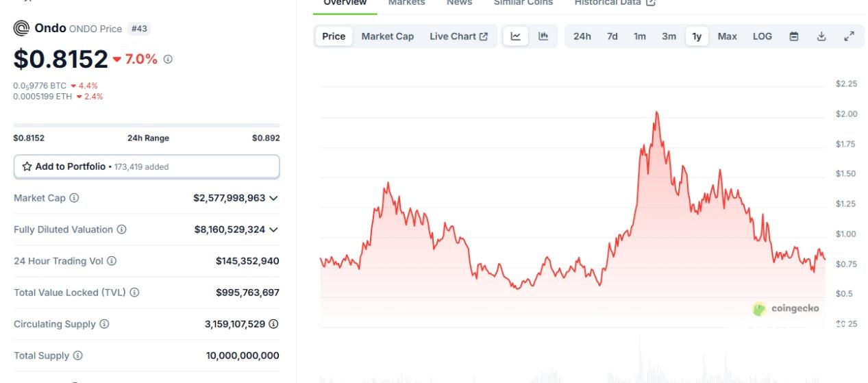The height and width of the screenshot is (383, 868).
Task: Open the Markets tab
Action: (406, 3)
